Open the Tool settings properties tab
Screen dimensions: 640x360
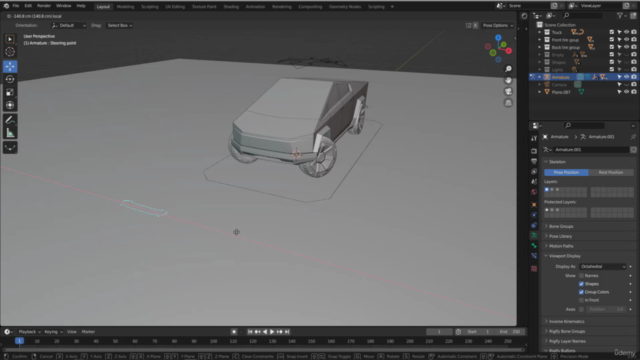534,138
